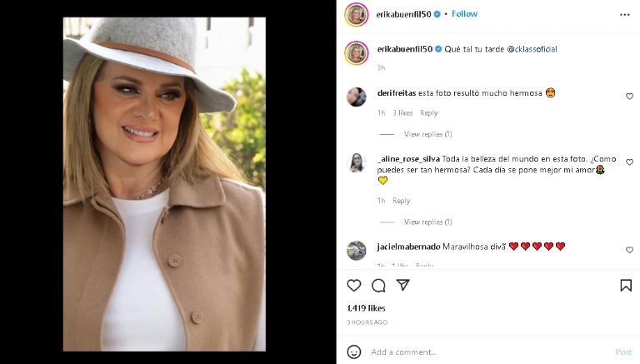The height and width of the screenshot is (364, 640).
Task: Like _aline_rose_silva's comment
Action: point(629,162)
